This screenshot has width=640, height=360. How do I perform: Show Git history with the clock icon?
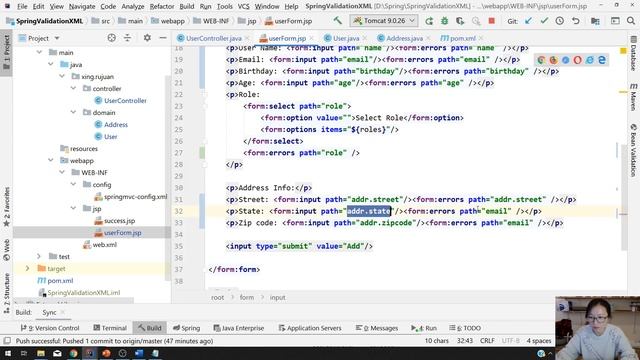point(560,21)
